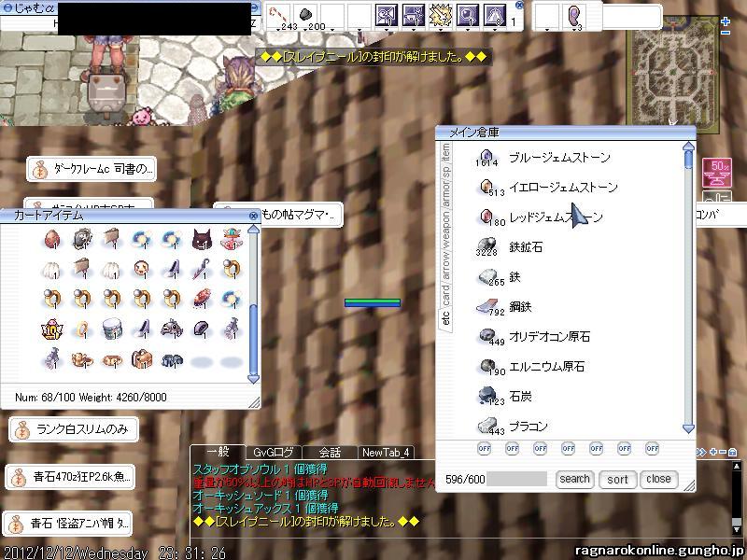Click the cart window's blue scrollbar thumb
Viewport: 747px width, 560px height.
click(253, 339)
